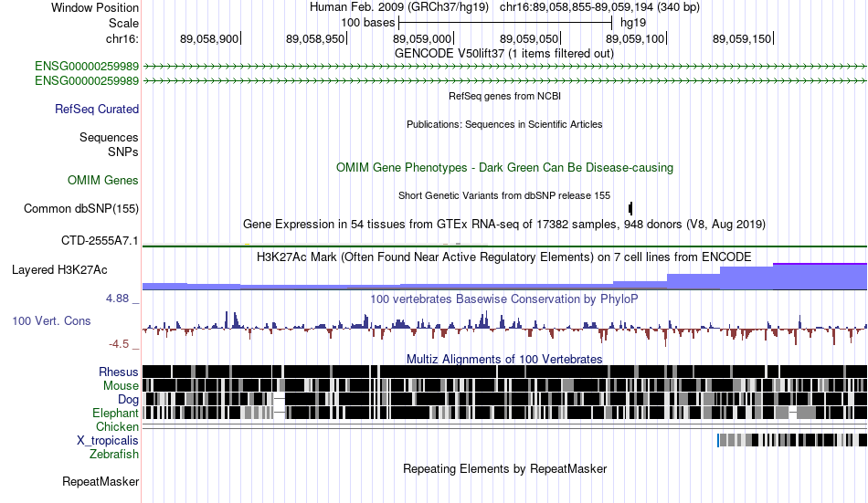
Task: Click the X_tropicalis alignment row label
Action: click(108, 441)
